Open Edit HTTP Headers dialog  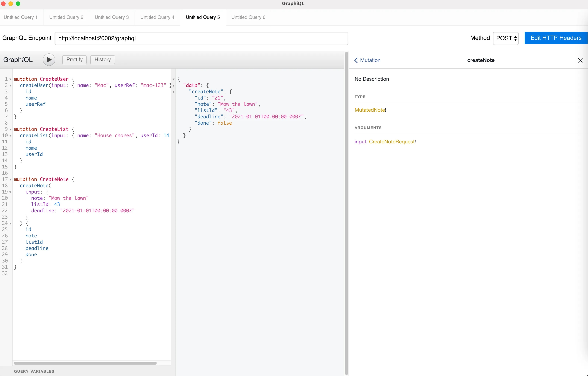[556, 38]
